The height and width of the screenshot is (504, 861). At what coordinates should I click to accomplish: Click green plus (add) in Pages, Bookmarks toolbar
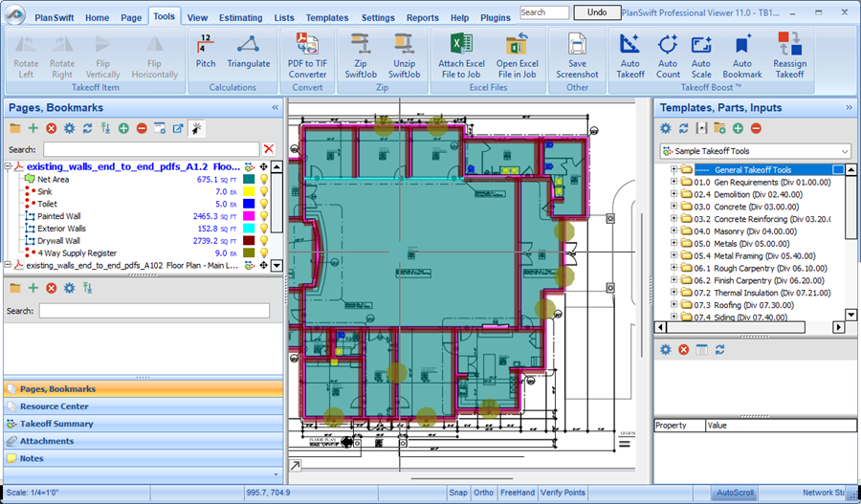33,128
